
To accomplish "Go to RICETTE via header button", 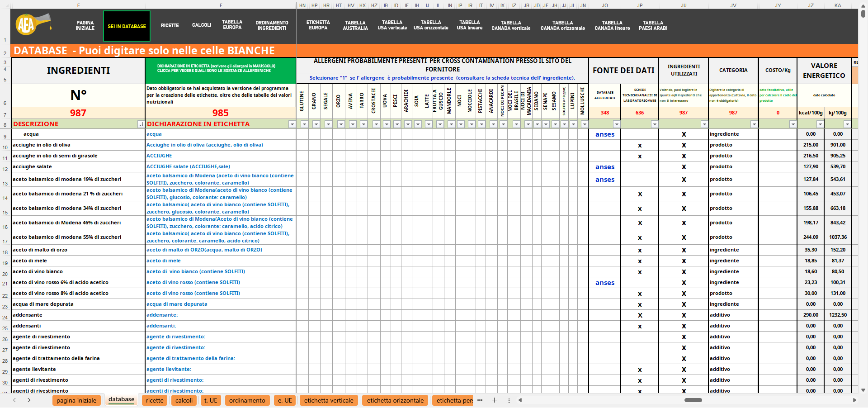I will (170, 25).
